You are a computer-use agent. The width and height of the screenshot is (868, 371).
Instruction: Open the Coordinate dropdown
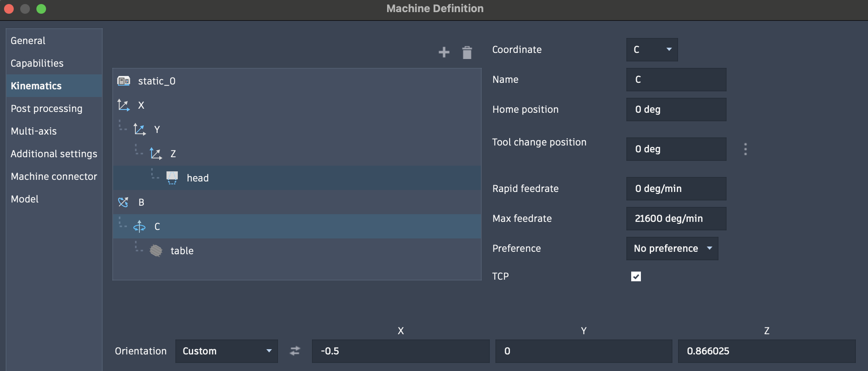coord(652,50)
